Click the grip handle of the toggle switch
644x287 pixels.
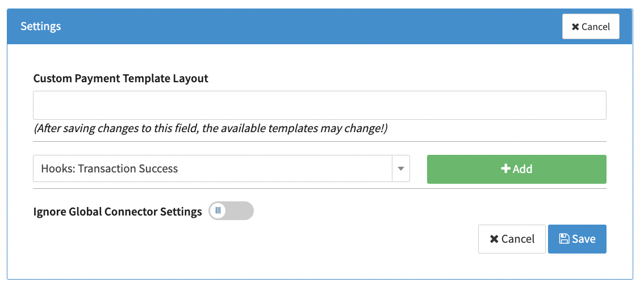(218, 211)
